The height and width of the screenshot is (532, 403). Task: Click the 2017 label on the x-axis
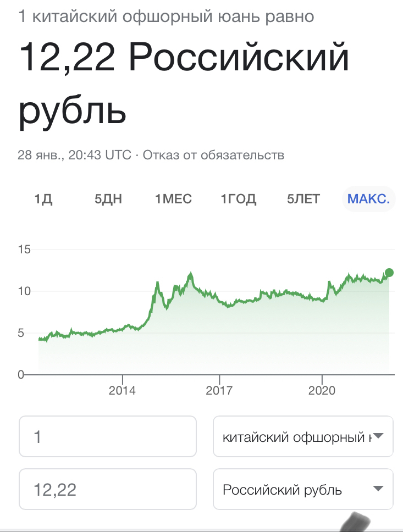[x=219, y=391]
